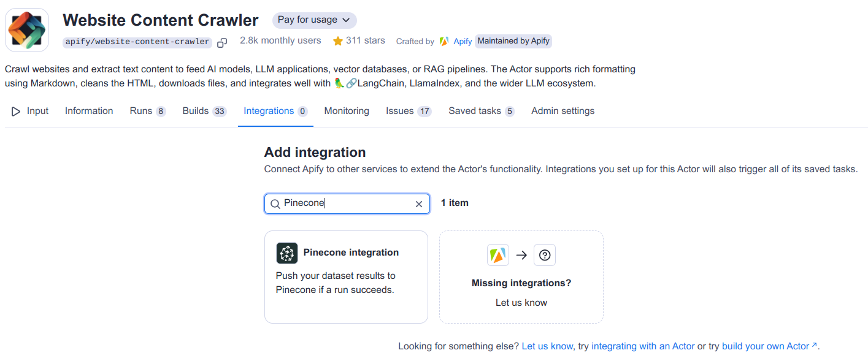Image resolution: width=868 pixels, height=361 pixels.
Task: Click the star icon near 311 stars
Action: pyautogui.click(x=338, y=41)
